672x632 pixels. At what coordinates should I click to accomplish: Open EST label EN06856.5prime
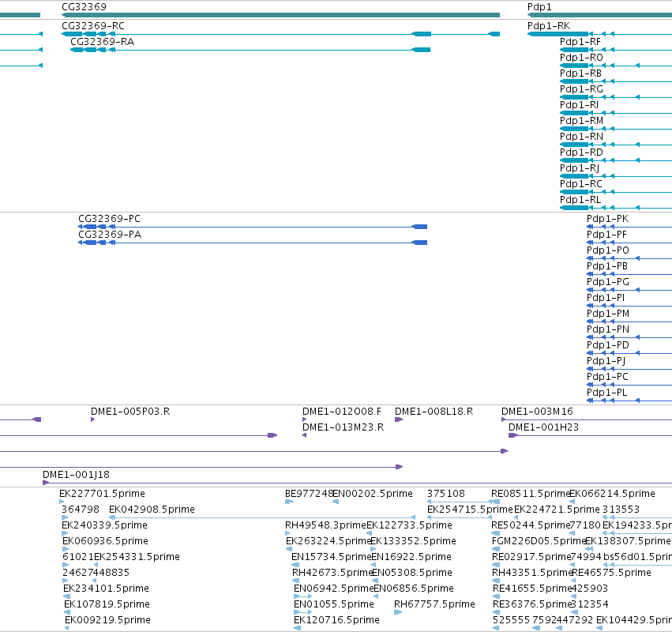[x=414, y=589]
